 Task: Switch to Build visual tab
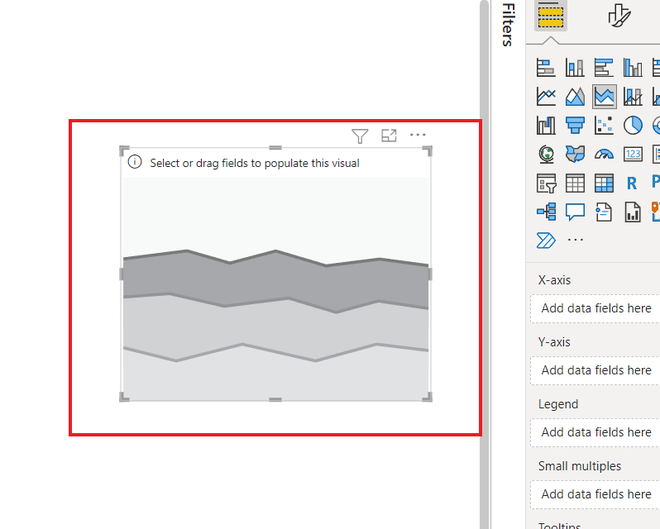[551, 16]
